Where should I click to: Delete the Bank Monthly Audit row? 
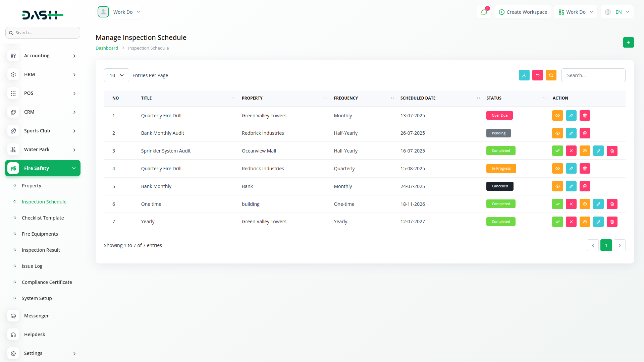pos(585,133)
